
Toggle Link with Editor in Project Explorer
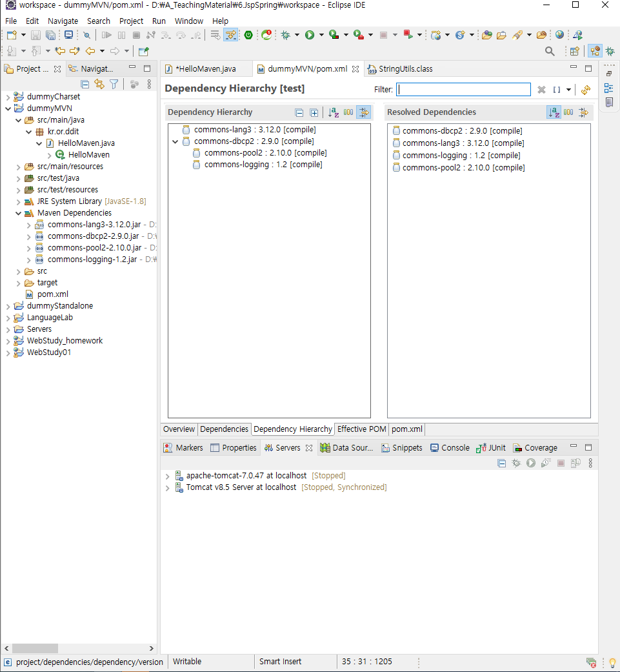99,84
